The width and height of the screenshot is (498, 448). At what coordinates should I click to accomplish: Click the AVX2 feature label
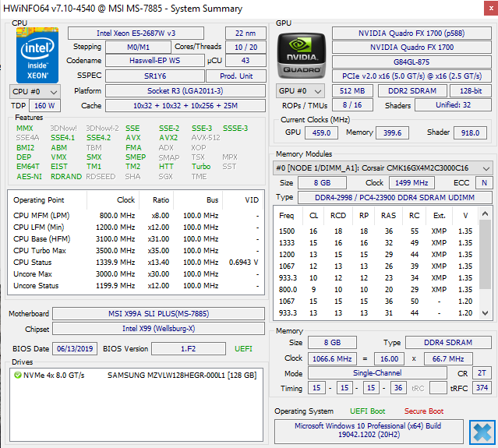click(168, 138)
